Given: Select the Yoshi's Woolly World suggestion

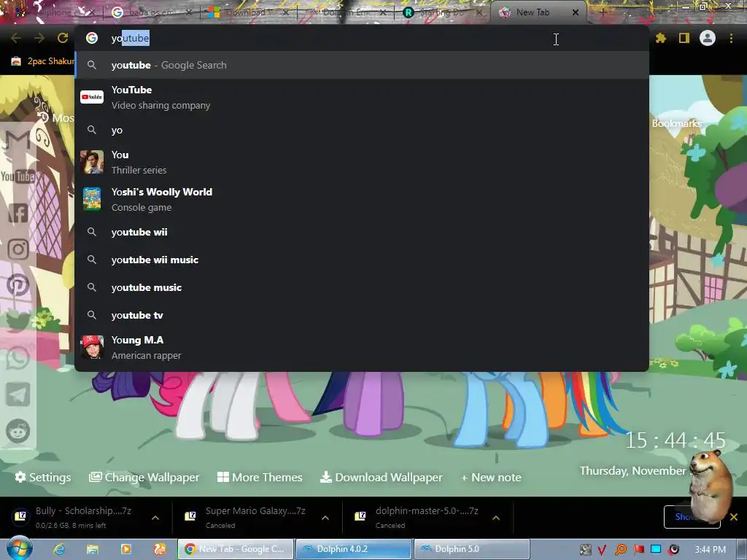Looking at the screenshot, I should 362,200.
